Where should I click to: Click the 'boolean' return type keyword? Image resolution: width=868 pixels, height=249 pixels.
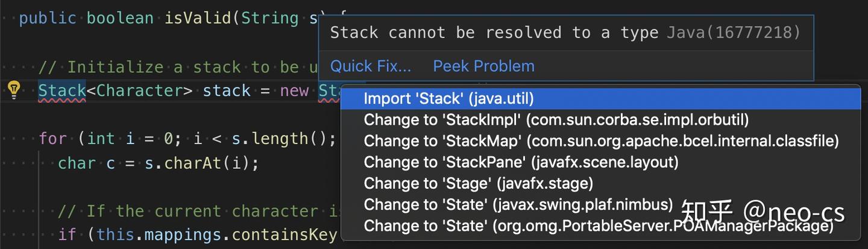pyautogui.click(x=119, y=18)
